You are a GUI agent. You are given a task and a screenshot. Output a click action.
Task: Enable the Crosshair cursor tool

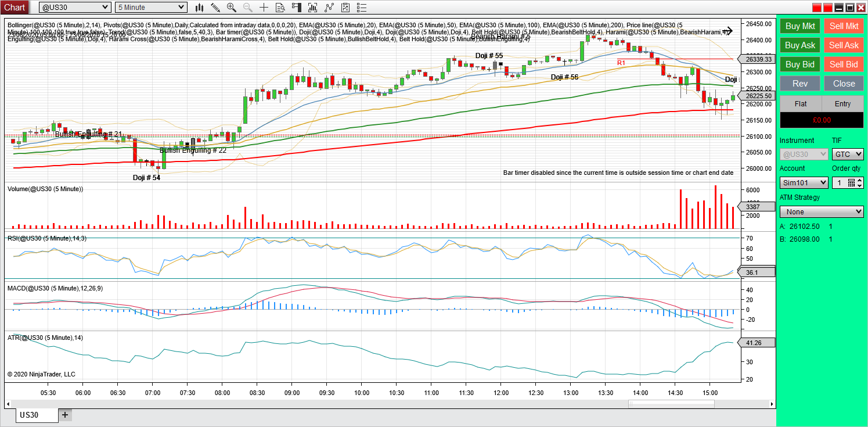[262, 7]
